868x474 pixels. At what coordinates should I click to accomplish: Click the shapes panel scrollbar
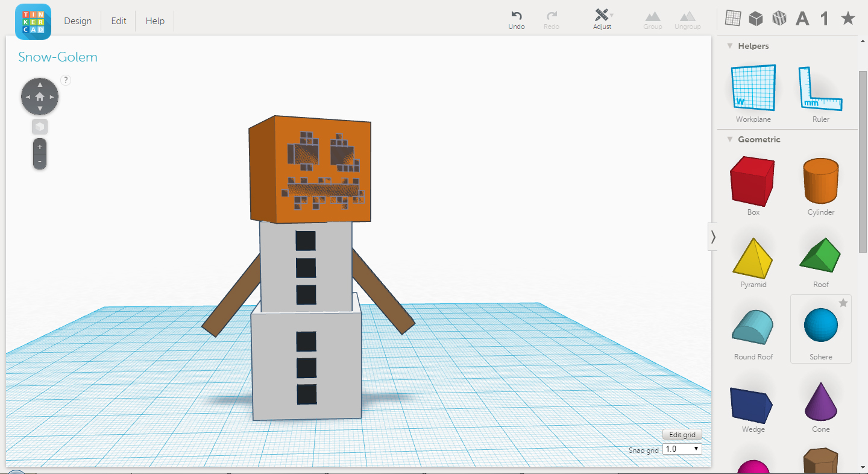(x=863, y=162)
